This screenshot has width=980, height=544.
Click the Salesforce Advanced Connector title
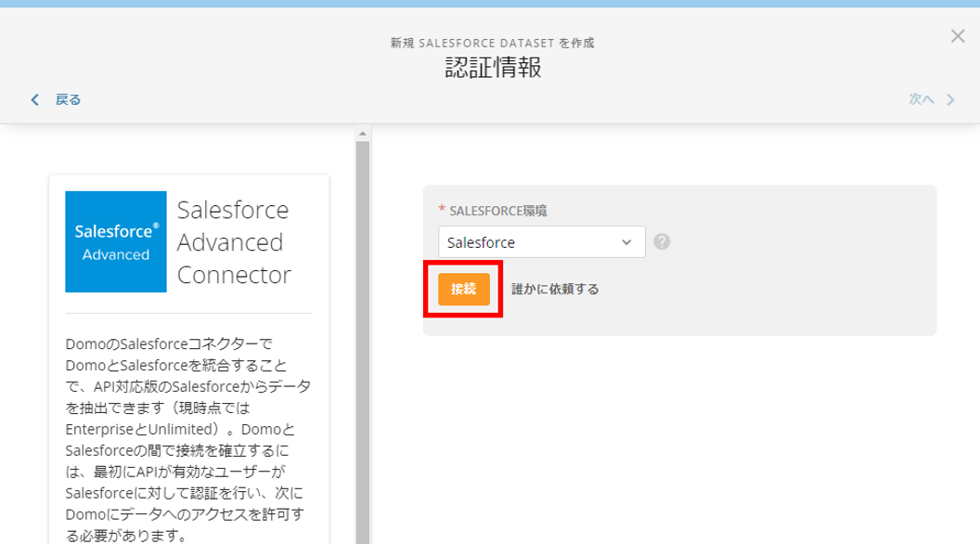click(x=234, y=242)
